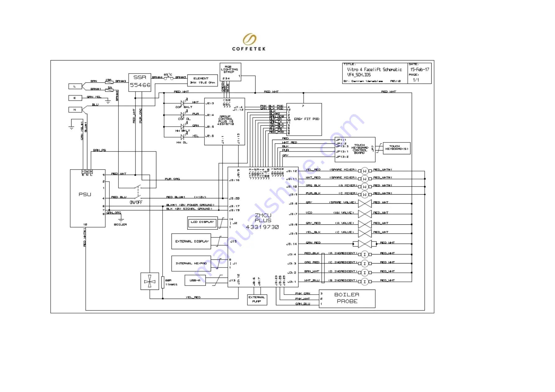
Task: Click the C VALVE symbol
Action: (365, 233)
